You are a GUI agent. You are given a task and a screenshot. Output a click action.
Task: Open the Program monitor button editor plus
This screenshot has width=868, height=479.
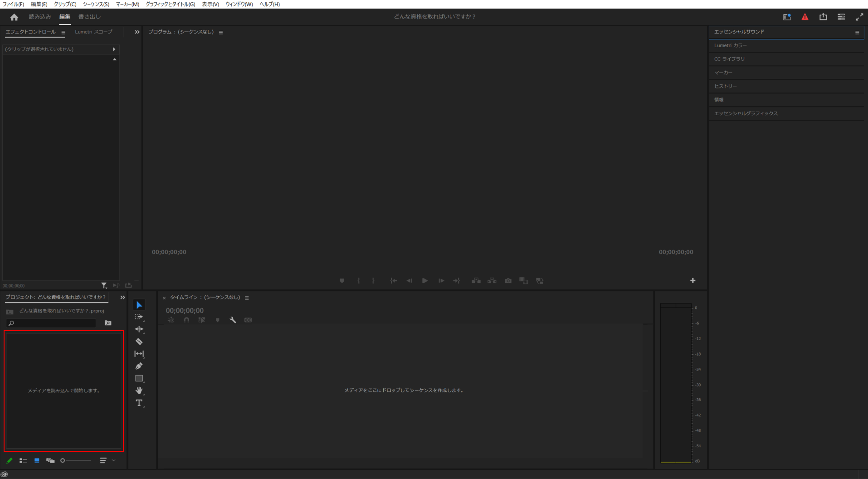693,281
